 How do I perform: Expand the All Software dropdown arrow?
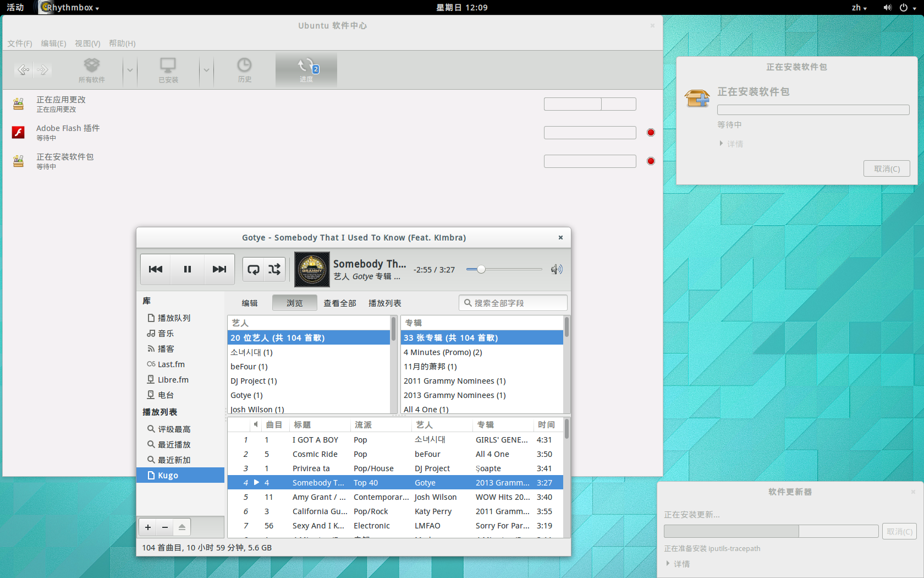[130, 70]
